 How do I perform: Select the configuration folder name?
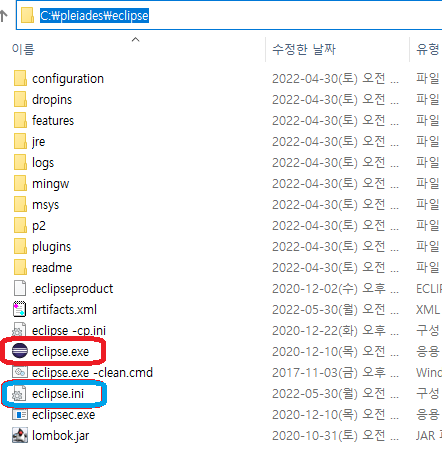point(68,79)
